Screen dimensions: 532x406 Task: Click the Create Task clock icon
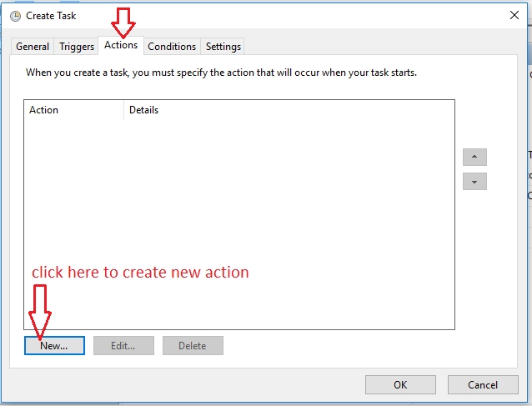(x=15, y=16)
